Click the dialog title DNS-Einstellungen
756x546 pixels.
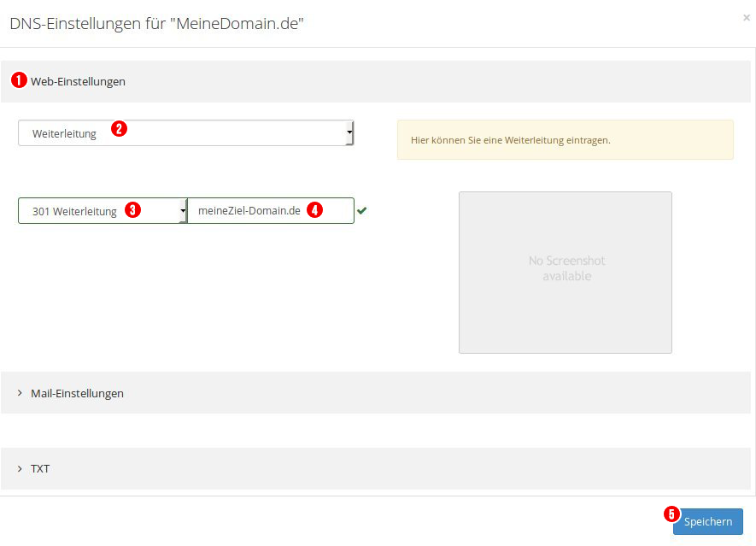pyautogui.click(x=156, y=24)
